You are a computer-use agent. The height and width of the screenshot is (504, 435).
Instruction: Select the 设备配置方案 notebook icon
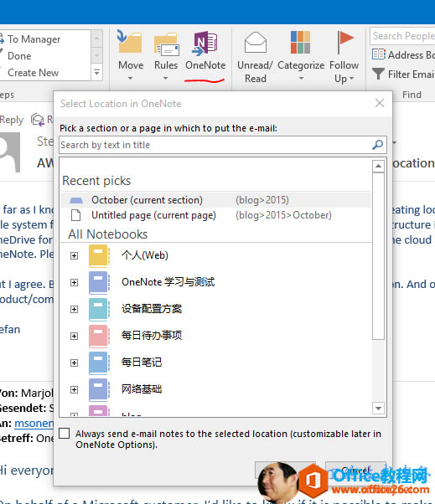(99, 309)
